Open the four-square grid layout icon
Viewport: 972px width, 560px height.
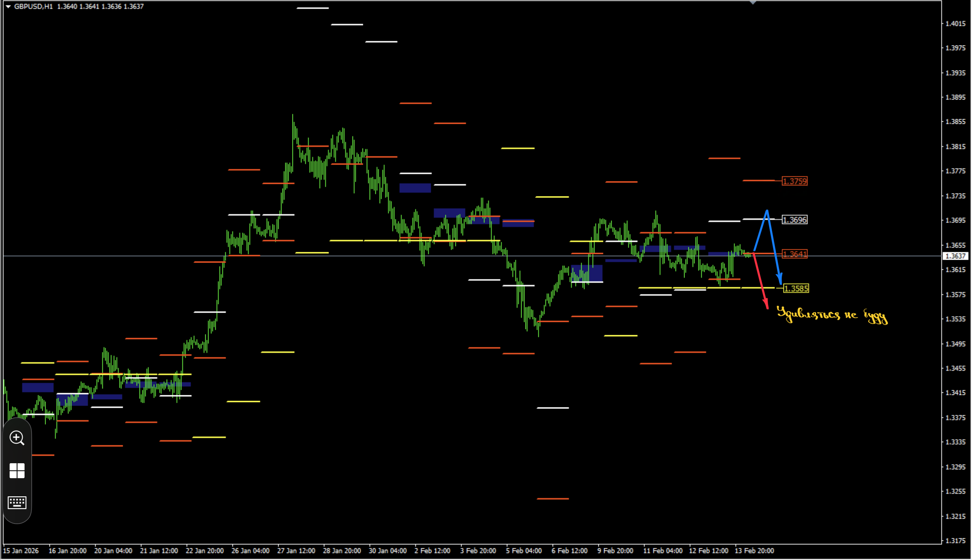[x=17, y=471]
